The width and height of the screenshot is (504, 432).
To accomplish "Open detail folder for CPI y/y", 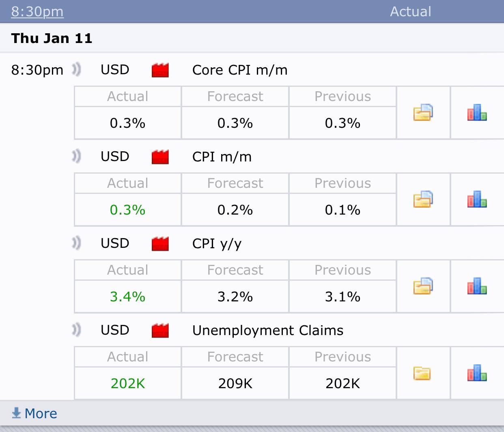I will tap(423, 286).
